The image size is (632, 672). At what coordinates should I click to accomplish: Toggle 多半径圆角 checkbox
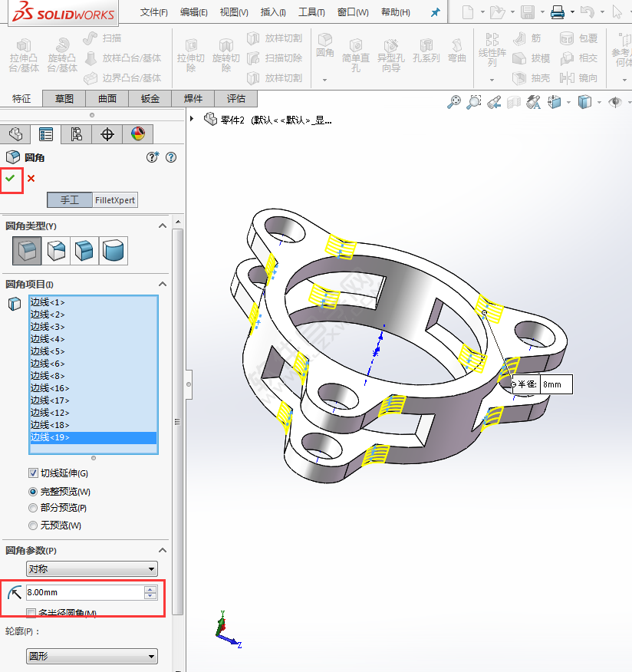pos(31,613)
